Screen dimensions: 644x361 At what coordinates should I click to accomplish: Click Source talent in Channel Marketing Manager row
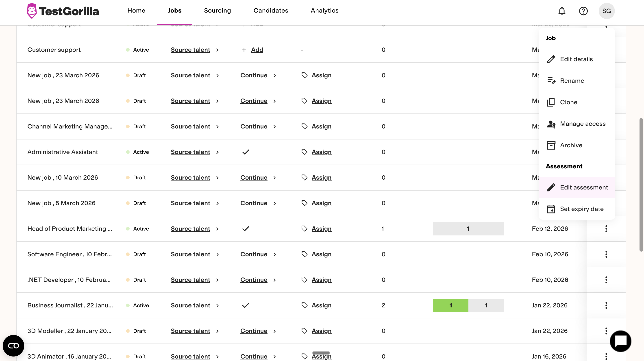tap(190, 126)
